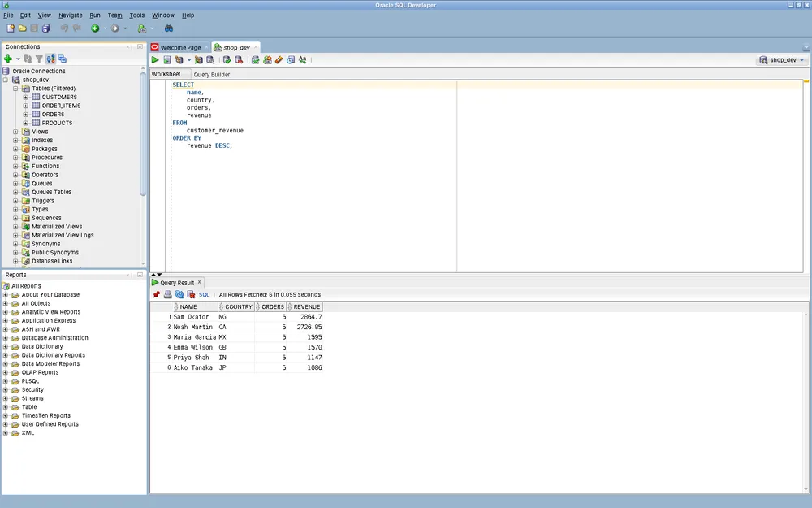Click the SQL Worksheet connection icon in main toolbar

click(142, 28)
